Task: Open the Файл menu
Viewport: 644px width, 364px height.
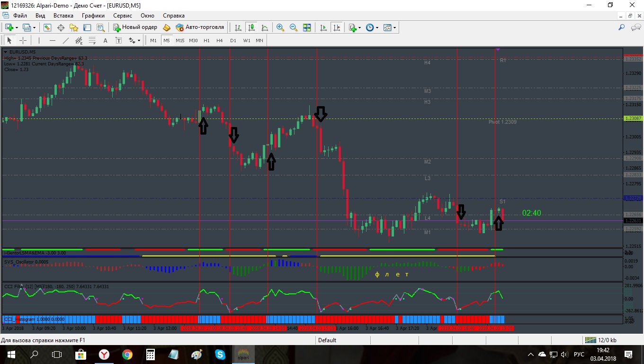Action: point(20,16)
